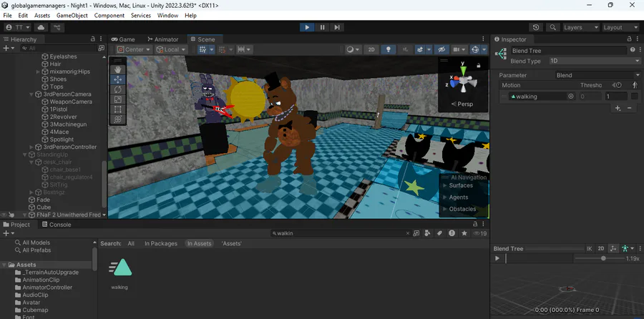Open the Local handle rotation dropdown
644x319 pixels.
click(171, 49)
